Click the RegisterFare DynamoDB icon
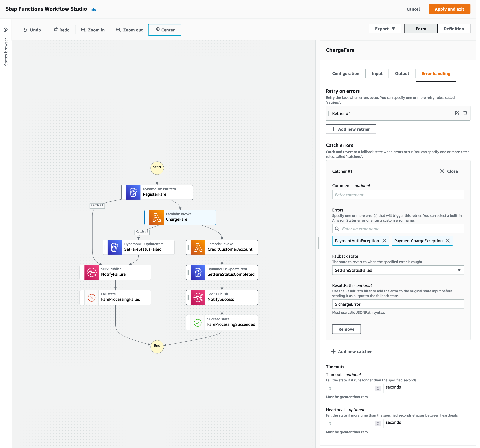This screenshot has width=480, height=448. [133, 193]
